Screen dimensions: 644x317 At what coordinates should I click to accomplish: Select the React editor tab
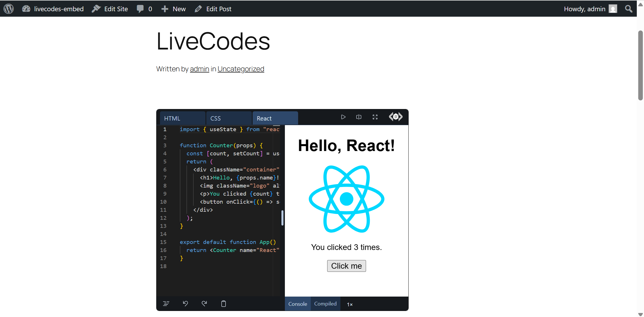click(275, 118)
